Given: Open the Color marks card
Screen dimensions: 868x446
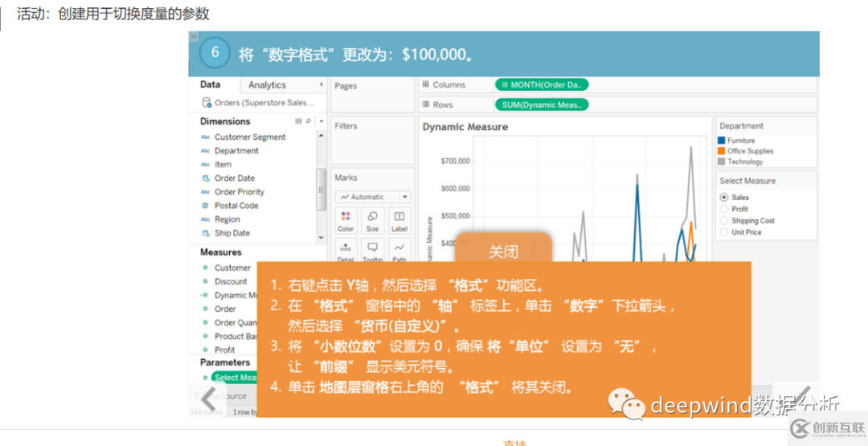Looking at the screenshot, I should pyautogui.click(x=346, y=221).
